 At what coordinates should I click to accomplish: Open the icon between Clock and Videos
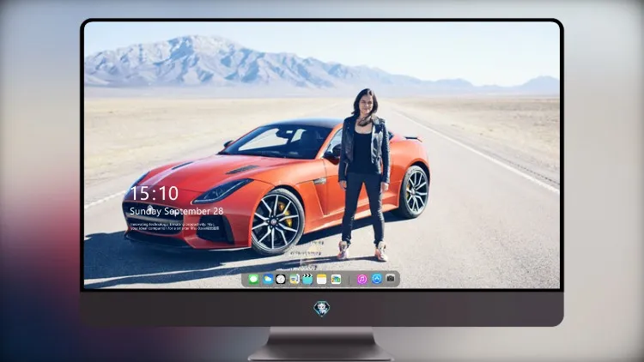click(x=295, y=279)
